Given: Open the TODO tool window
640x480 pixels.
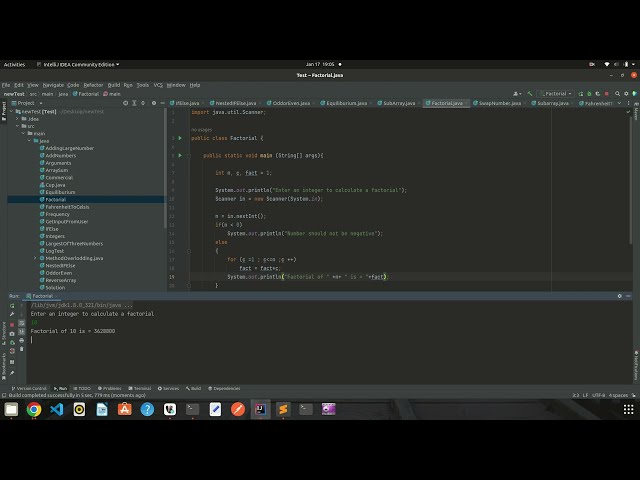Looking at the screenshot, I should (82, 388).
